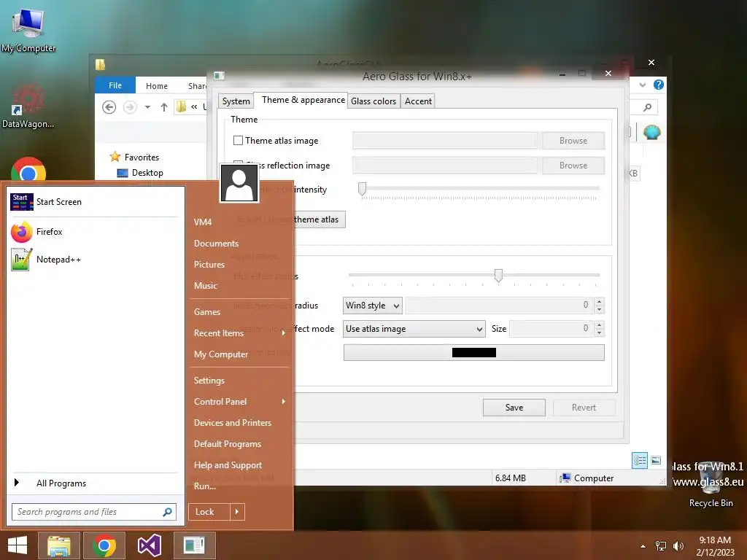Click the black color swatch button
This screenshot has width=747, height=560.
pos(473,352)
